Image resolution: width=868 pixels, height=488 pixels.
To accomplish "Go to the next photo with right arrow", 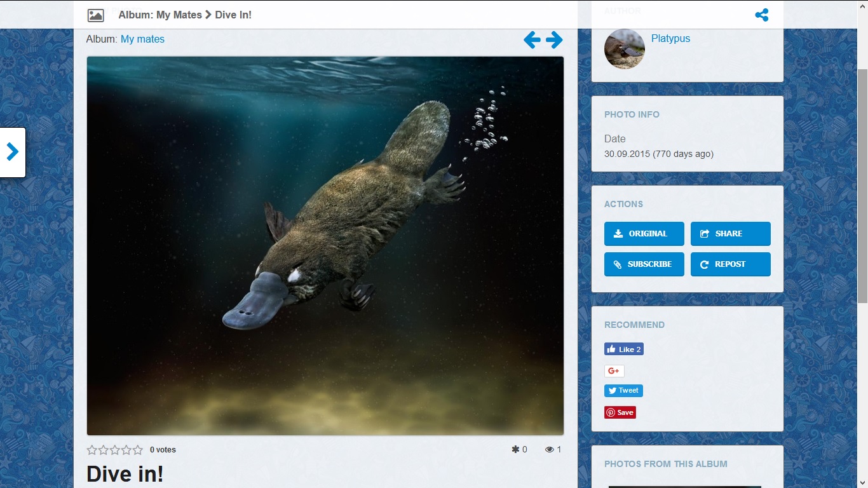I will pyautogui.click(x=555, y=40).
